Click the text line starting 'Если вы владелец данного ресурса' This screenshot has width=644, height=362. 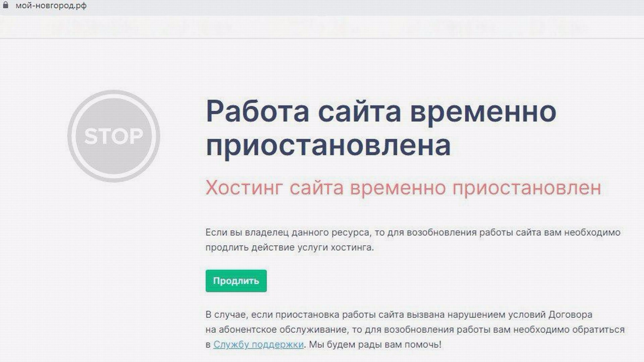click(413, 232)
